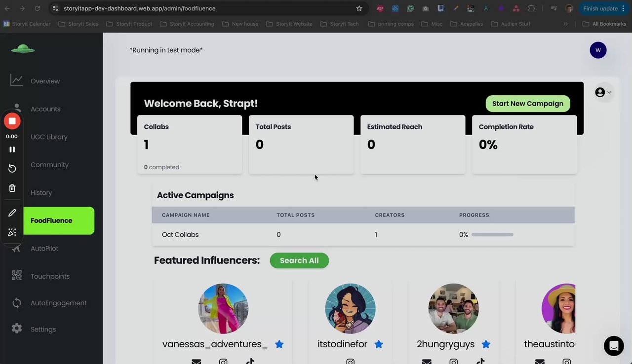This screenshot has width=632, height=364.
Task: Select the pencil draw tool in recorder
Action: click(12, 213)
